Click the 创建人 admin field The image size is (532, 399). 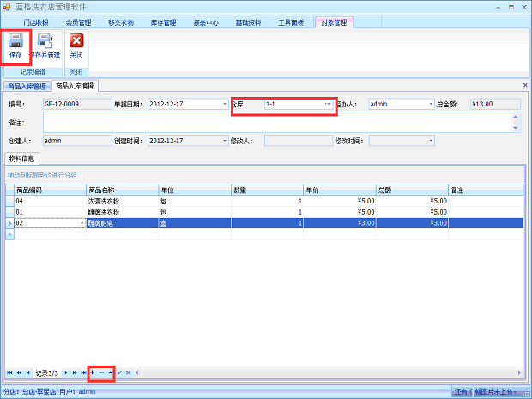(77, 141)
